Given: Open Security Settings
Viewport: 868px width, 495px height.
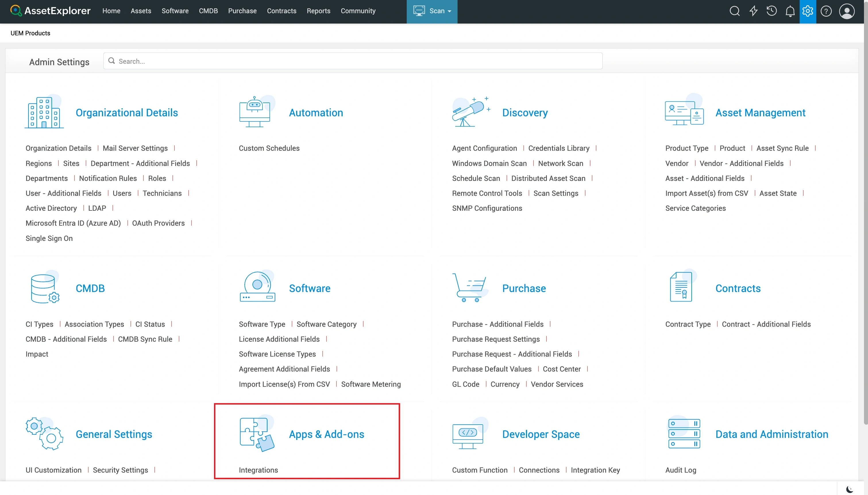Looking at the screenshot, I should [x=120, y=470].
